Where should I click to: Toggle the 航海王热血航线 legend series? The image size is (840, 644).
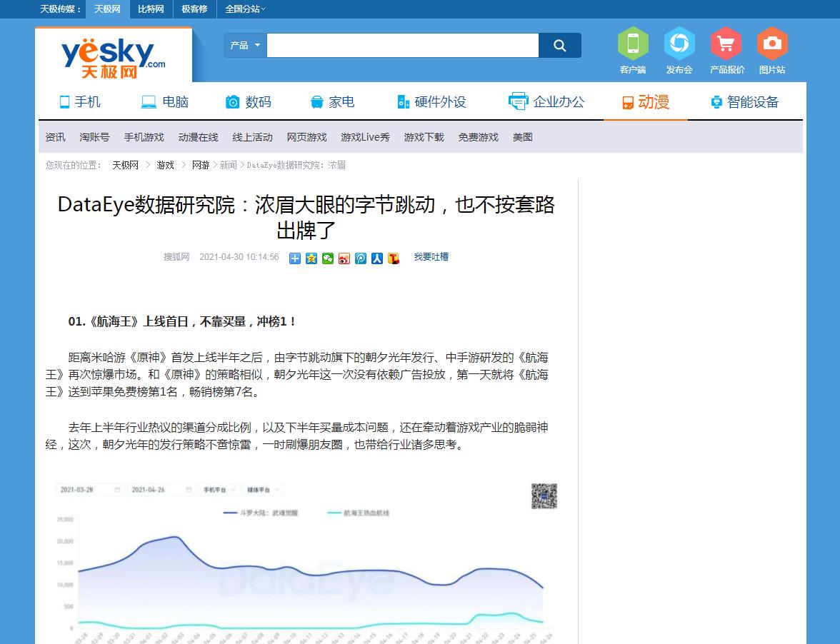coord(359,513)
